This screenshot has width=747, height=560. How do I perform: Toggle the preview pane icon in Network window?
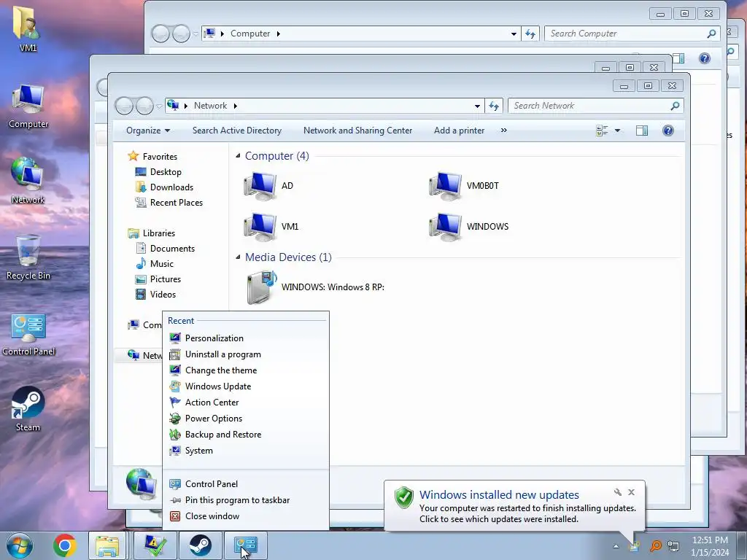pyautogui.click(x=642, y=131)
